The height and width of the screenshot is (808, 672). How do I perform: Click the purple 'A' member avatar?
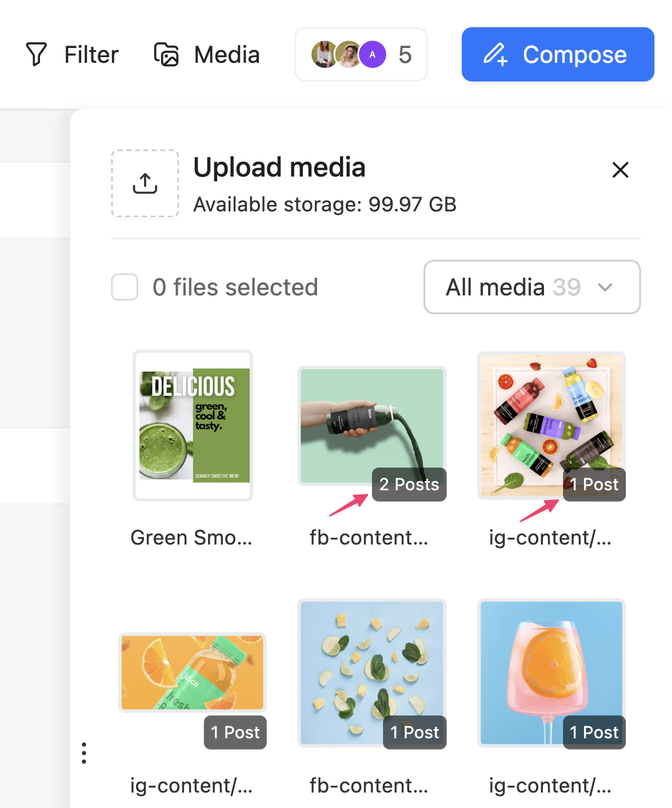click(373, 55)
